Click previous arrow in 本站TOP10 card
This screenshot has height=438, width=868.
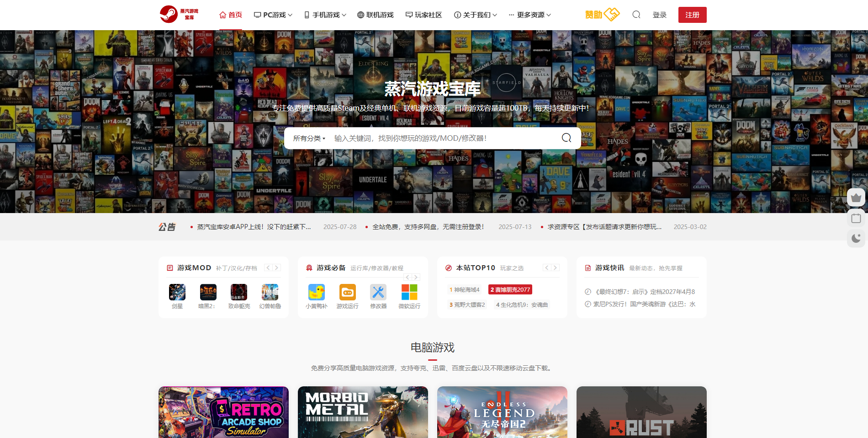(x=547, y=268)
